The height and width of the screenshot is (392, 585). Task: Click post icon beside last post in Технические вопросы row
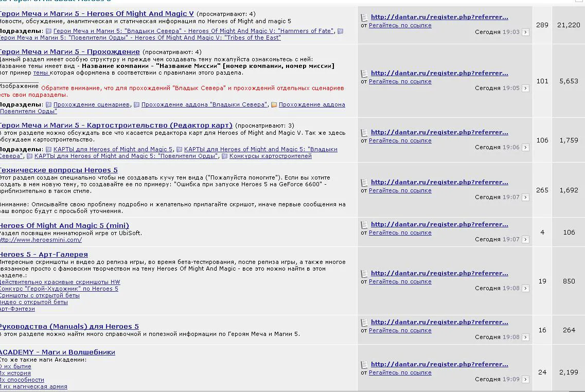pyautogui.click(x=364, y=183)
